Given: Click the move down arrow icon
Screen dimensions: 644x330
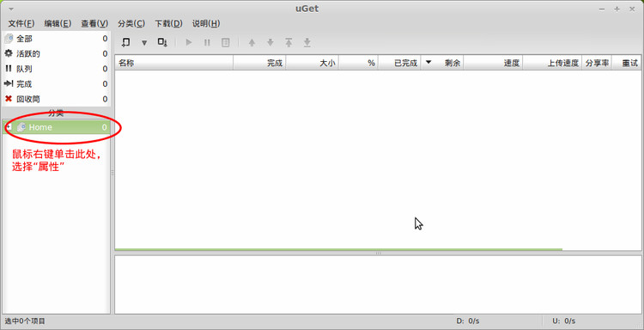Looking at the screenshot, I should 270,42.
